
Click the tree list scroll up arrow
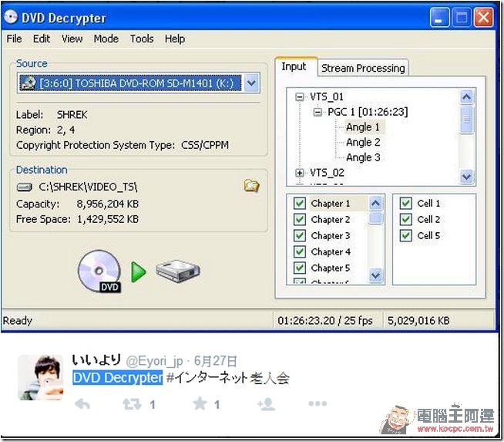point(467,96)
